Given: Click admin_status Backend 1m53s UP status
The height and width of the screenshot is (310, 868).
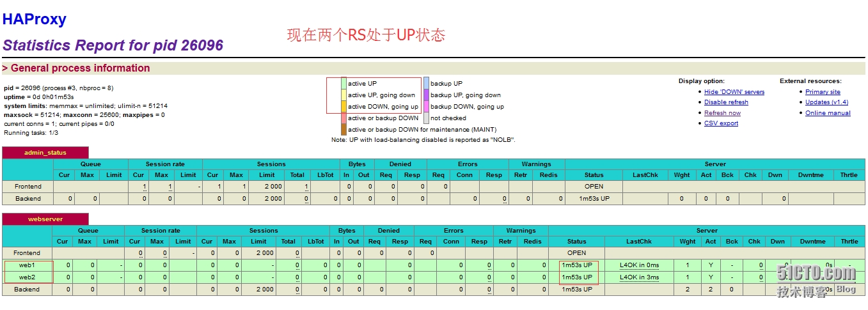Looking at the screenshot, I should tap(594, 199).
